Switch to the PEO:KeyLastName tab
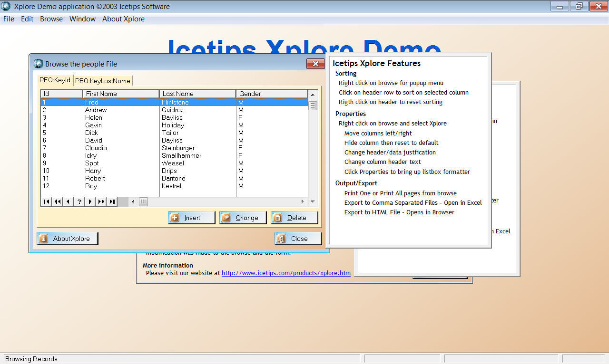The width and height of the screenshot is (609, 364). [x=103, y=81]
